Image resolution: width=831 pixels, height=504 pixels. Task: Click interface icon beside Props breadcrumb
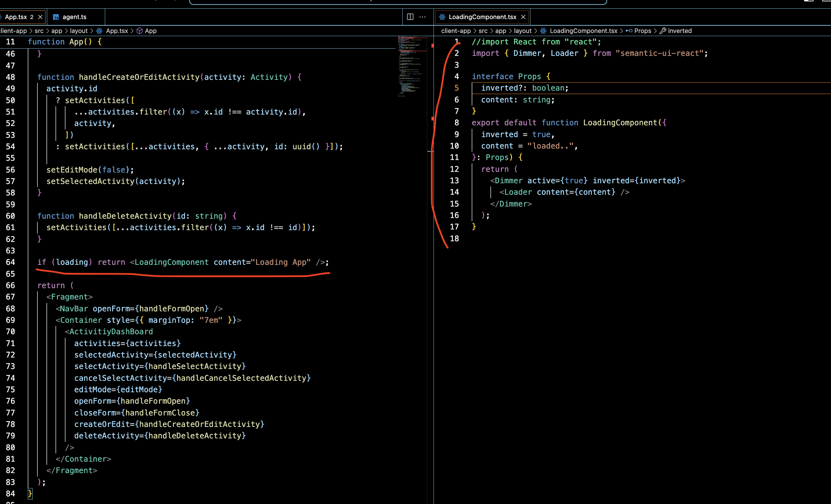click(x=629, y=31)
